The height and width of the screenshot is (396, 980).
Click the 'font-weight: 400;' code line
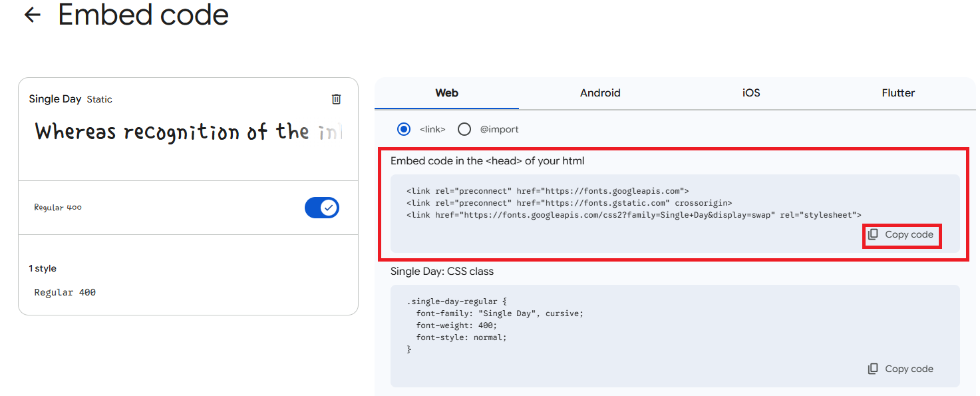(456, 325)
